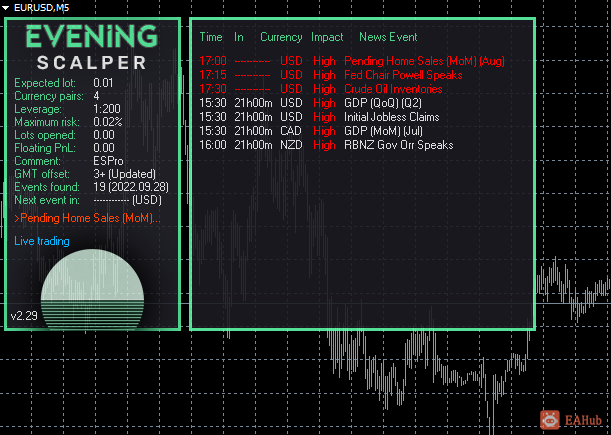This screenshot has height=435, width=611.
Task: Select the Initial Jobless Claims event
Action: click(392, 117)
